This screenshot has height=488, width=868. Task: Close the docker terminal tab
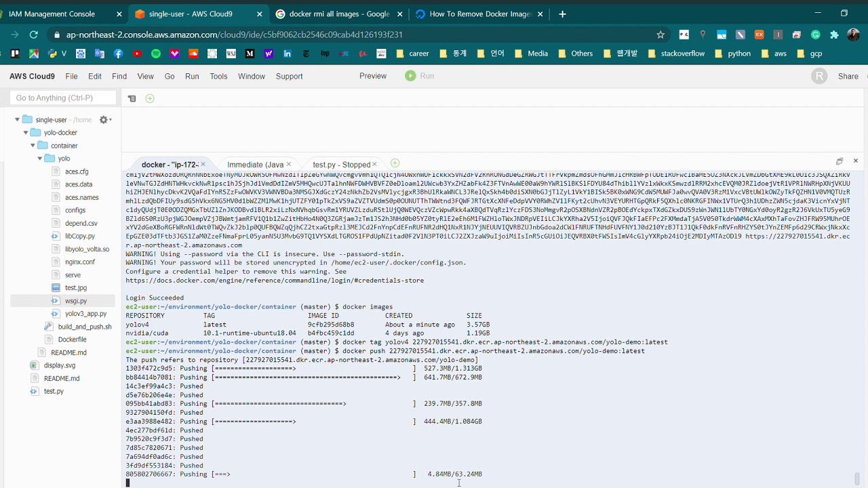[203, 164]
